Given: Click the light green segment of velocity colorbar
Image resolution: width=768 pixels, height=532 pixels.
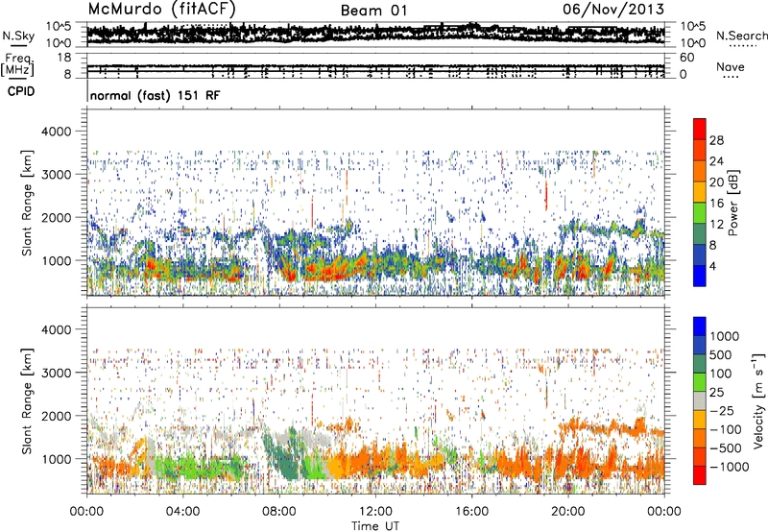Looking at the screenshot, I should pos(700,382).
